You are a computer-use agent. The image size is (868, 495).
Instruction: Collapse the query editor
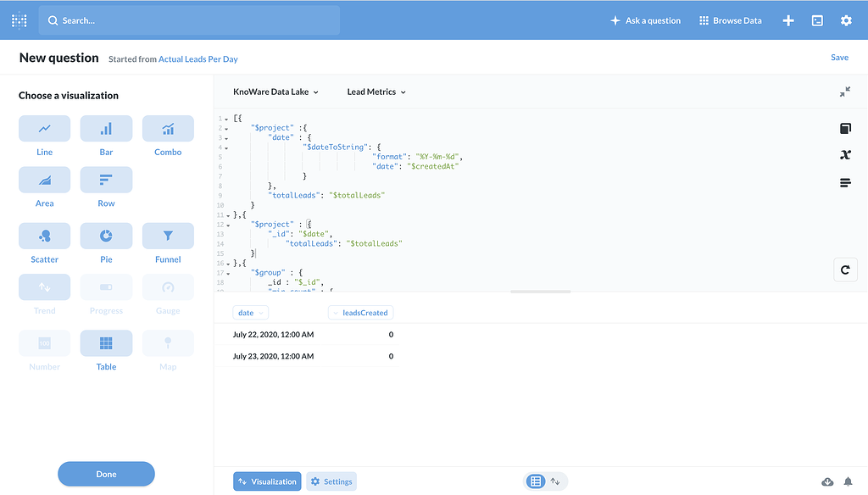[845, 92]
